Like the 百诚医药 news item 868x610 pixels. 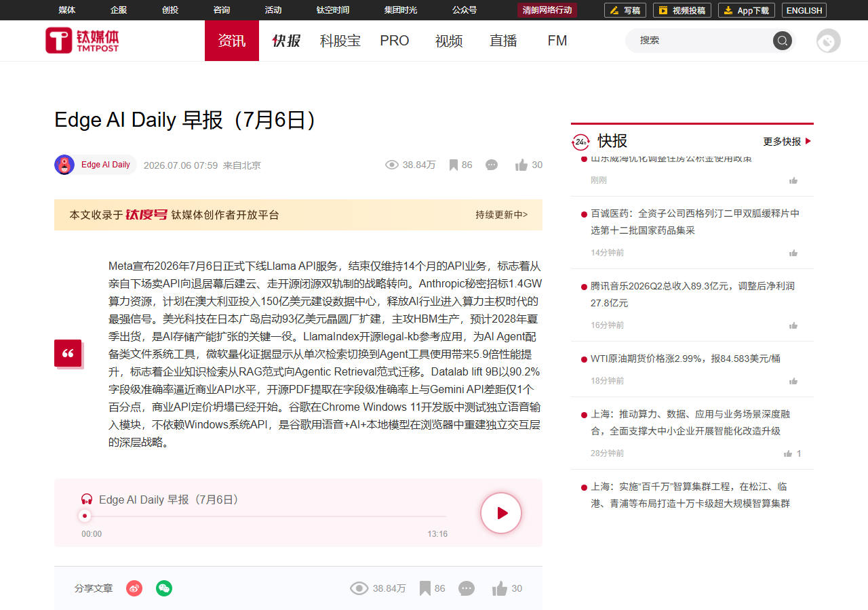[x=793, y=253]
